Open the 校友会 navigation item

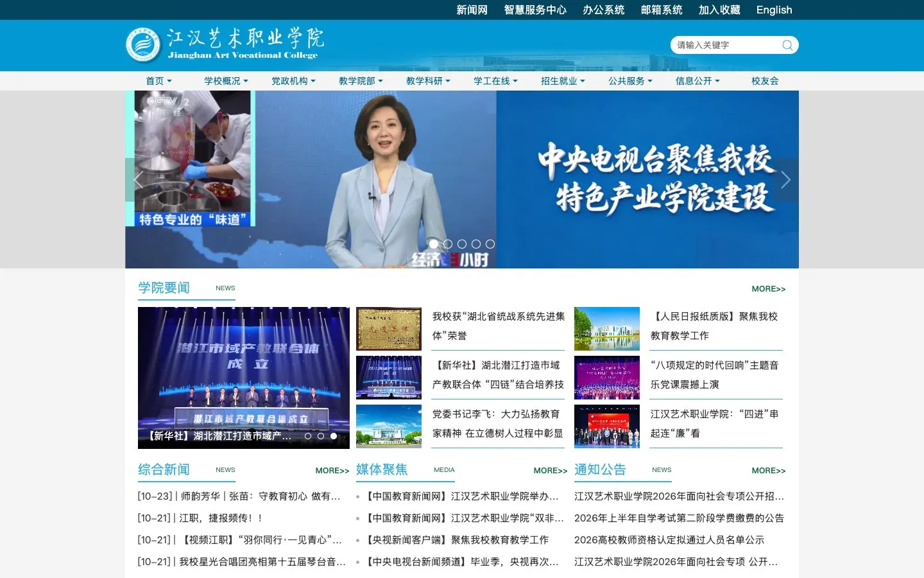[765, 81]
